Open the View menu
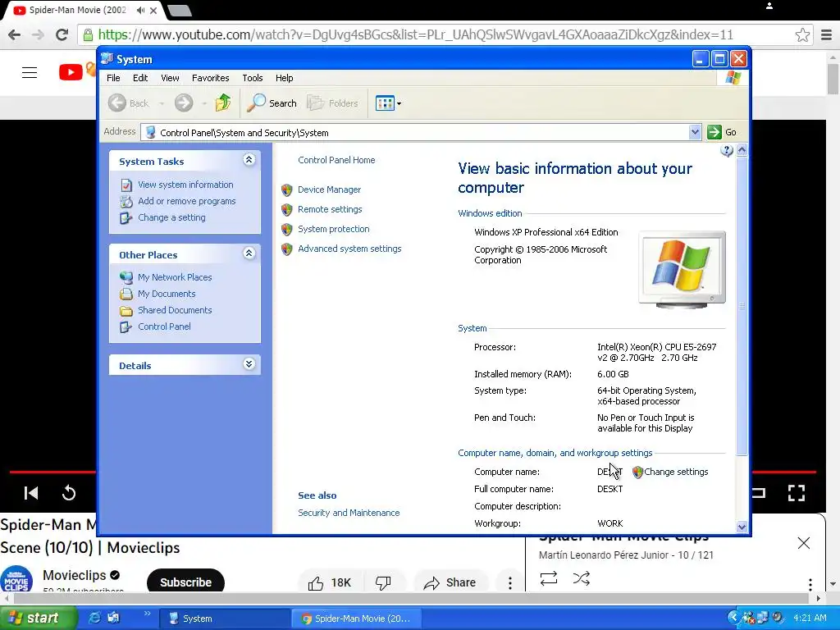Screen dimensions: 840x630 point(170,78)
